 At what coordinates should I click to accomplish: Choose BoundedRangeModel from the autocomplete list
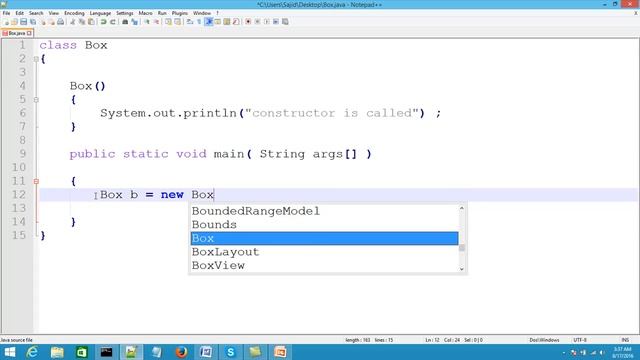pos(324,211)
